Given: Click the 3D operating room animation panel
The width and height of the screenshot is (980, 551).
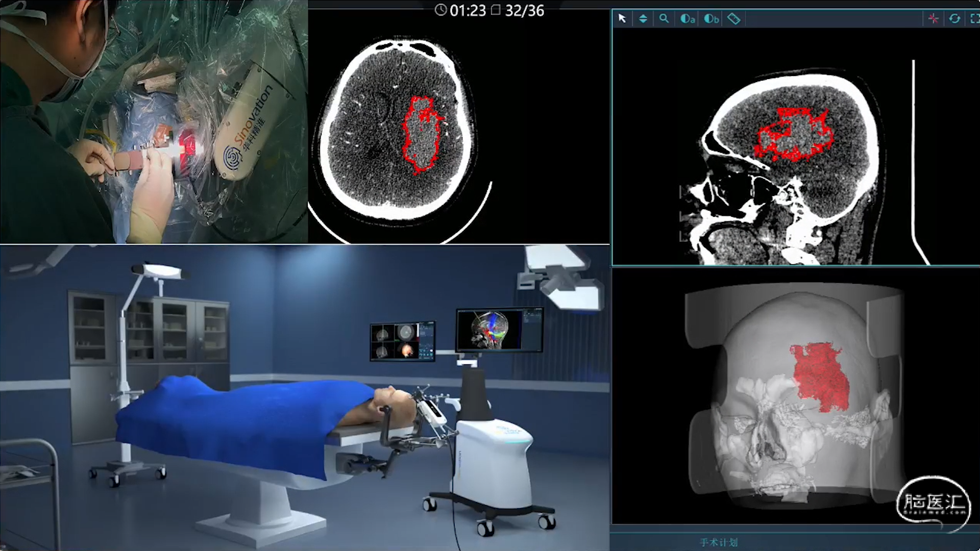Looking at the screenshot, I should pos(305,398).
